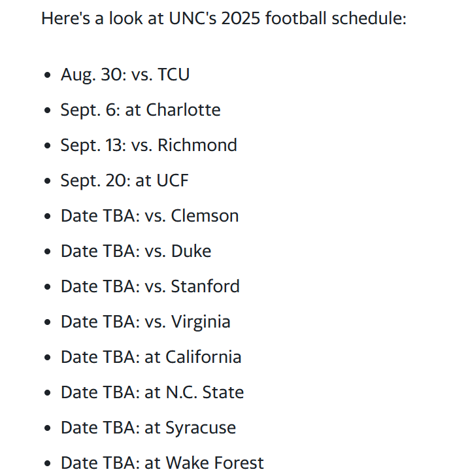
Task: Click the Sept. 20 at UCF entry
Action: (124, 180)
